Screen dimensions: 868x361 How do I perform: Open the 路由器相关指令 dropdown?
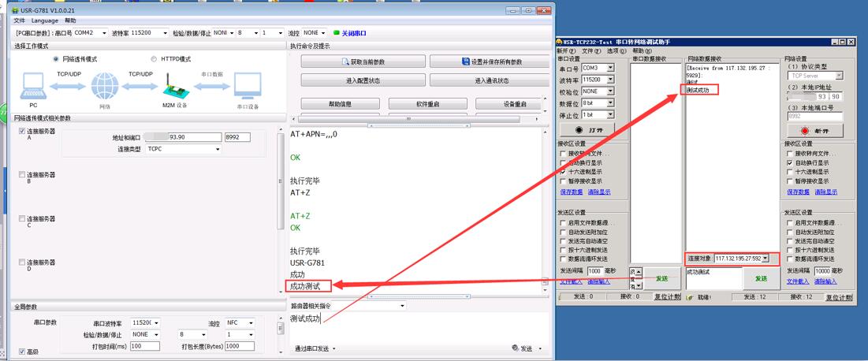402,306
